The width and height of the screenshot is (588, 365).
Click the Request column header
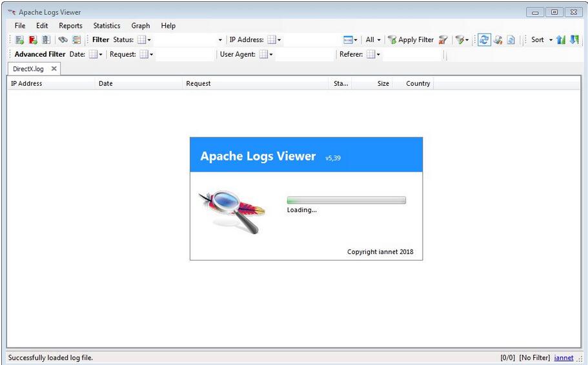click(198, 84)
